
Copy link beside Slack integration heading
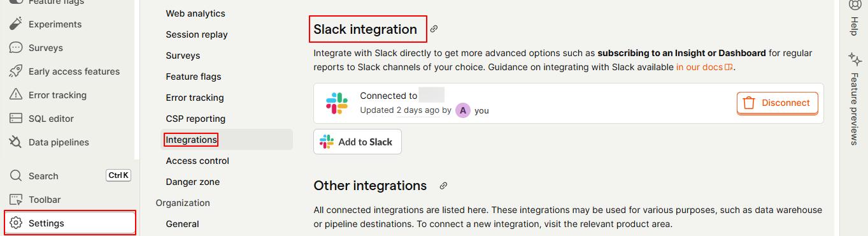point(434,29)
